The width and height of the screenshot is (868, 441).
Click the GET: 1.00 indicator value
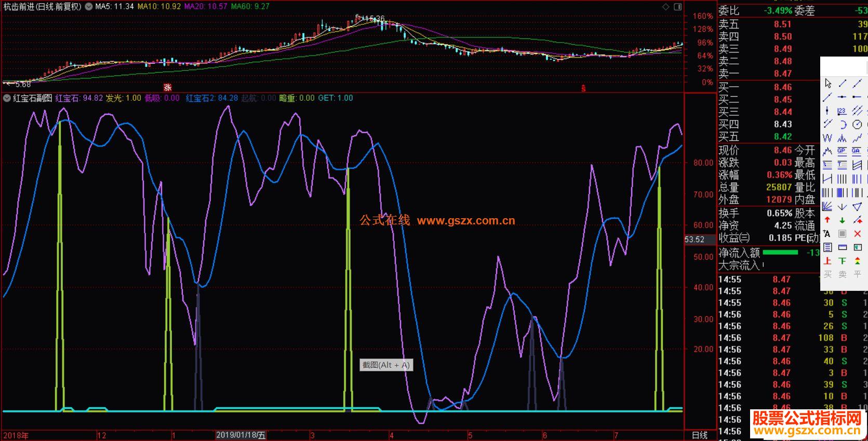coord(336,98)
